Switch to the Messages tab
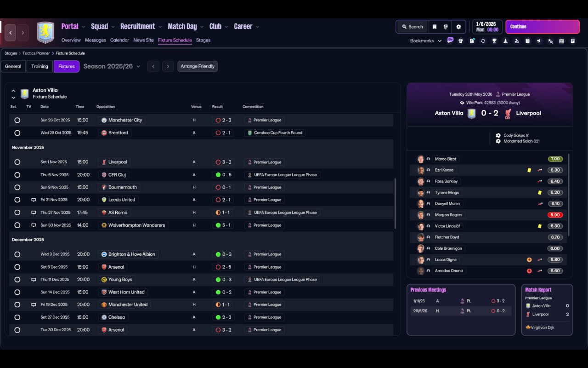The image size is (588, 368). coord(96,40)
